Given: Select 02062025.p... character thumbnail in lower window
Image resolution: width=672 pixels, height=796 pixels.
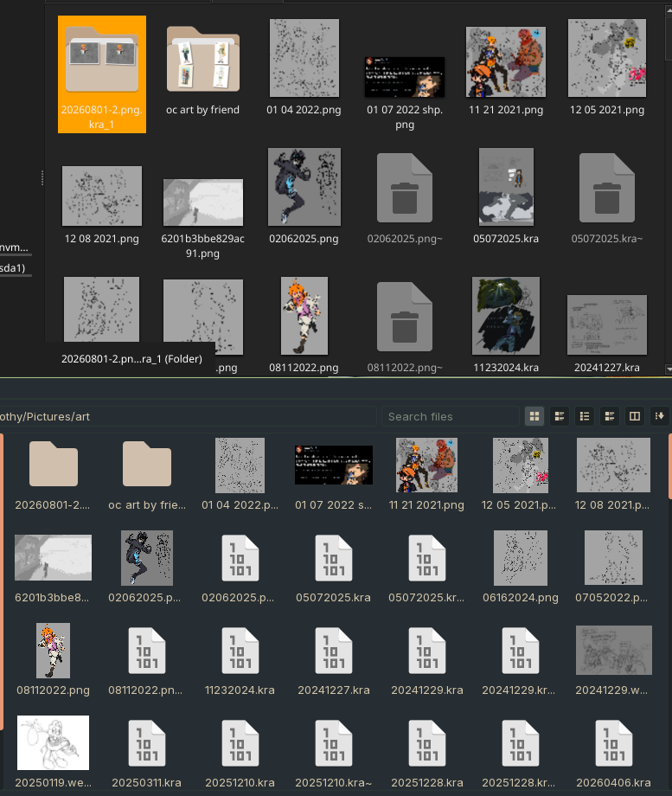Looking at the screenshot, I should tap(147, 558).
